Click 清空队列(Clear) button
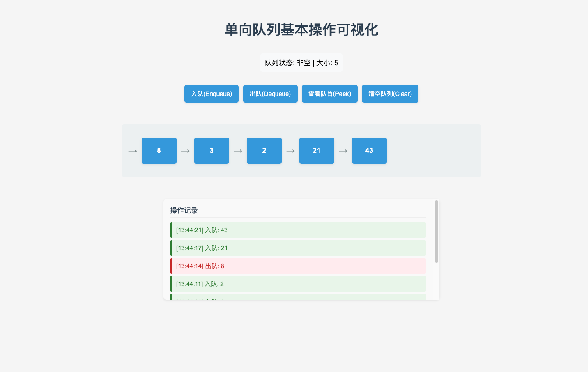Image resolution: width=588 pixels, height=372 pixels. 390,94
